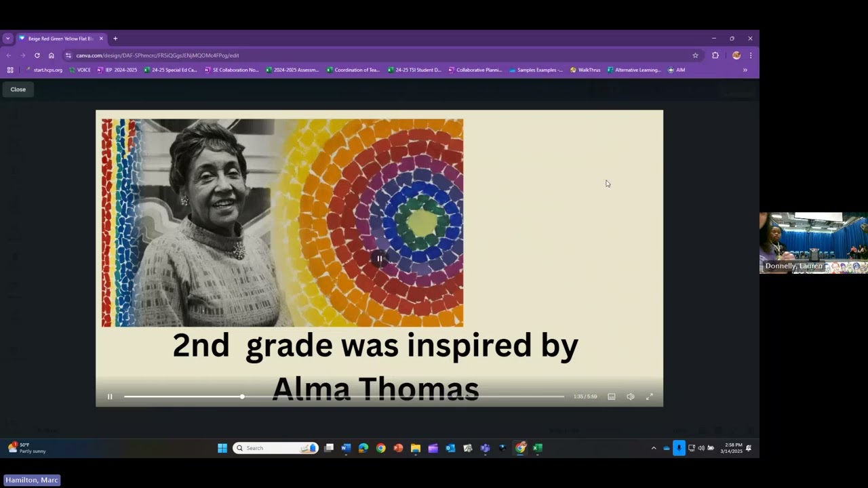Open Microsoft Teams from the taskbar

pos(485,448)
